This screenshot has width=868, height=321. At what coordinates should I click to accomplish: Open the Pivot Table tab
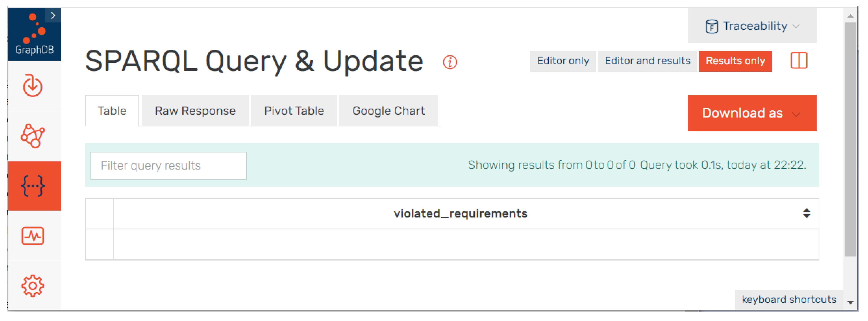(294, 111)
